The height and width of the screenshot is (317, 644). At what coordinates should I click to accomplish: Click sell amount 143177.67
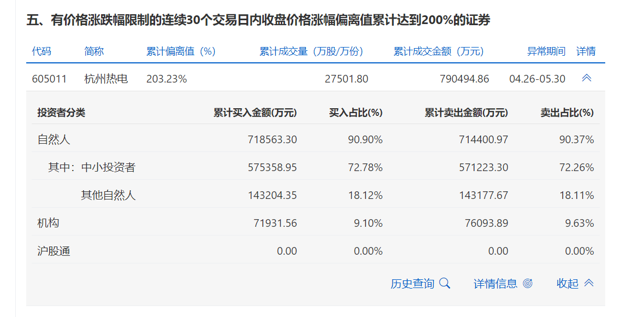click(485, 196)
